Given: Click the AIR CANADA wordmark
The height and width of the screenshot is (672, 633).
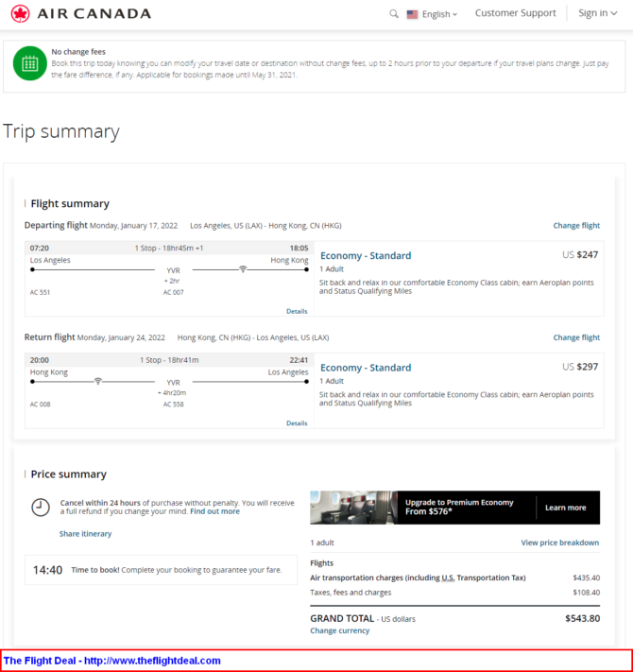Looking at the screenshot, I should (x=94, y=14).
